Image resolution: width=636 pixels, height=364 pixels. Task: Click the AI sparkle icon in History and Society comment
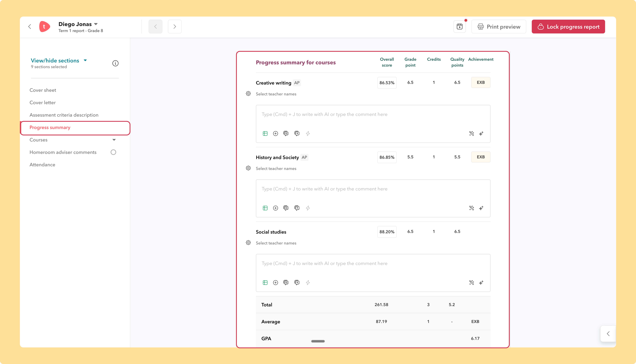pyautogui.click(x=481, y=208)
